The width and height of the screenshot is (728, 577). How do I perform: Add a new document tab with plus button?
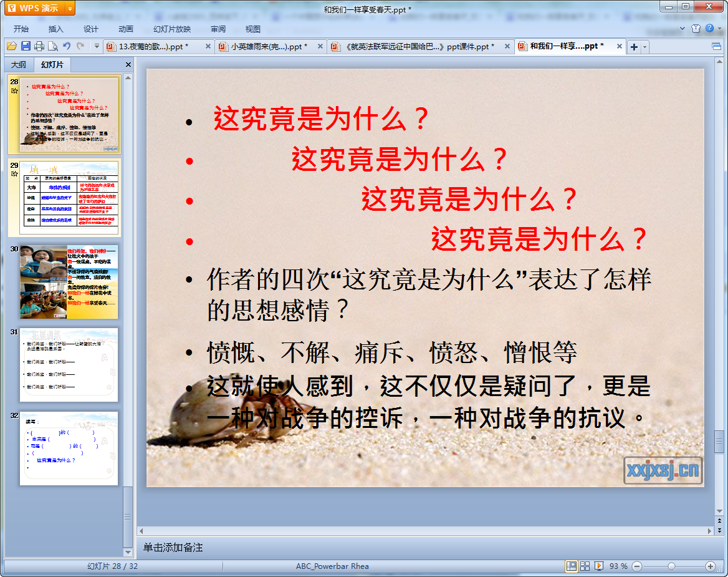pos(634,47)
